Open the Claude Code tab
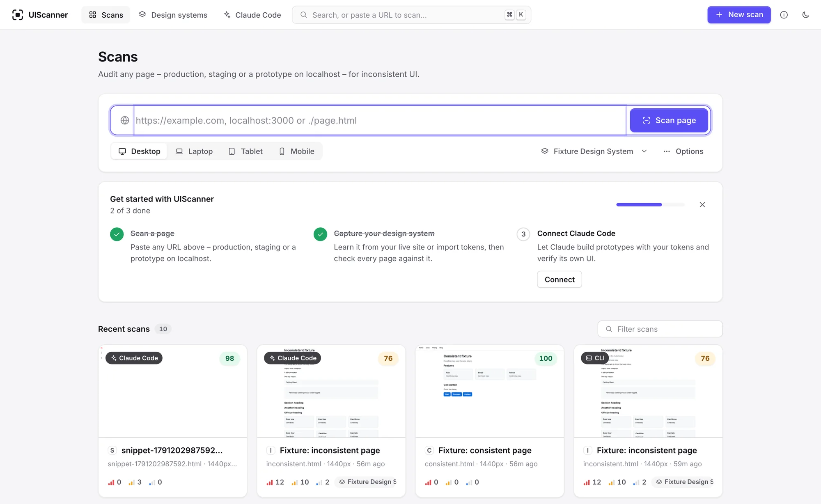Viewport: 821px width, 504px height. (x=252, y=15)
